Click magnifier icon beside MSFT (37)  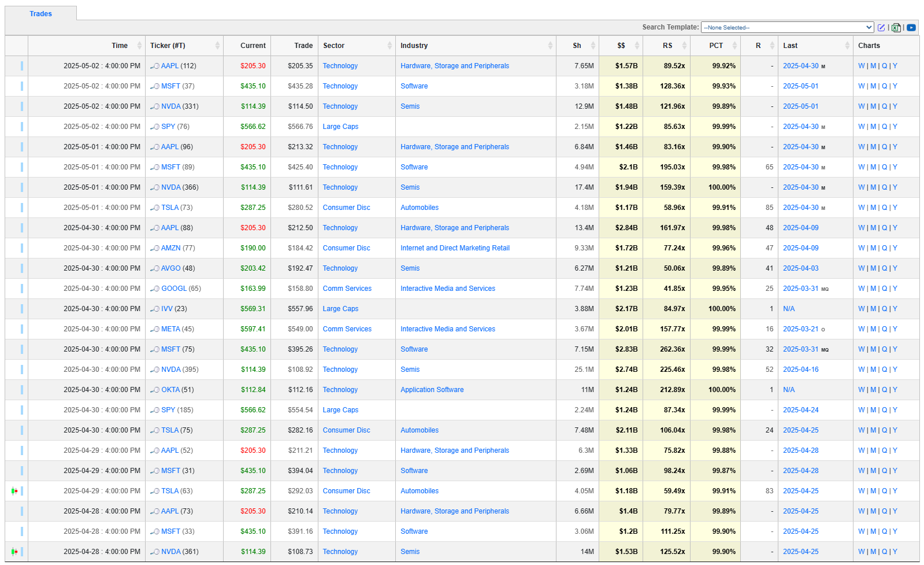tap(155, 86)
